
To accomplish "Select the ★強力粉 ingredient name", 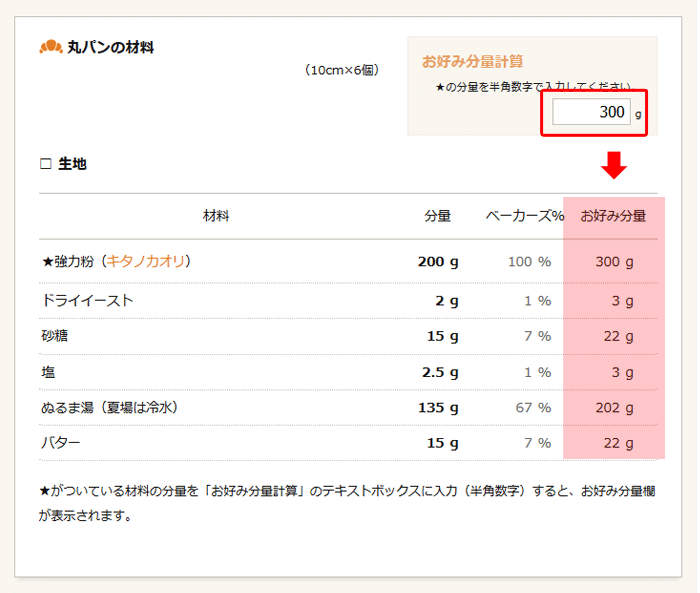I will click(x=68, y=261).
